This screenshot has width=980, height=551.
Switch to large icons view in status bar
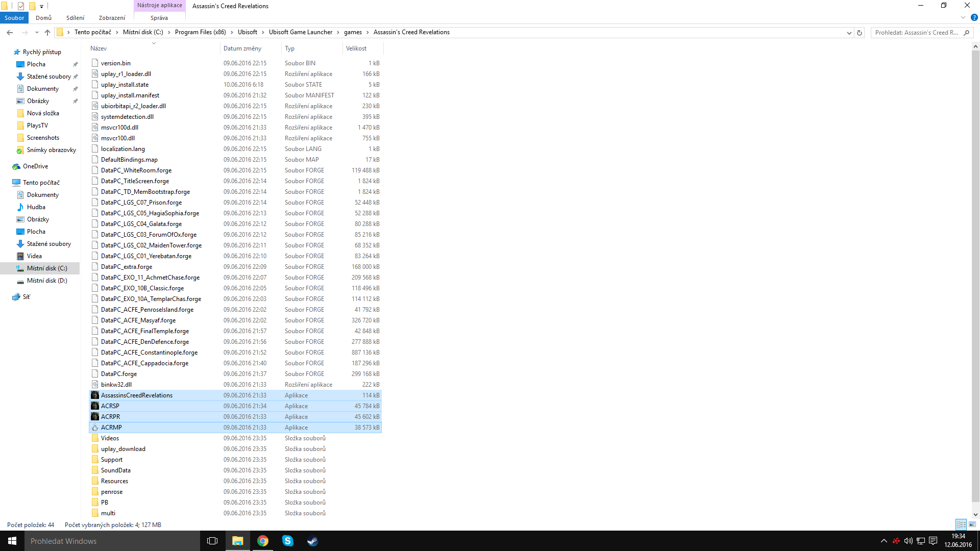pyautogui.click(x=972, y=524)
